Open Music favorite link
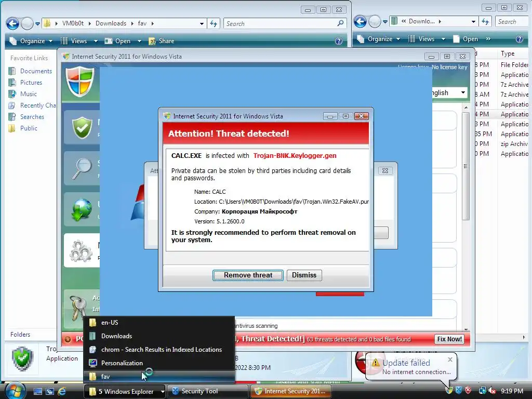The height and width of the screenshot is (399, 532). pos(28,94)
